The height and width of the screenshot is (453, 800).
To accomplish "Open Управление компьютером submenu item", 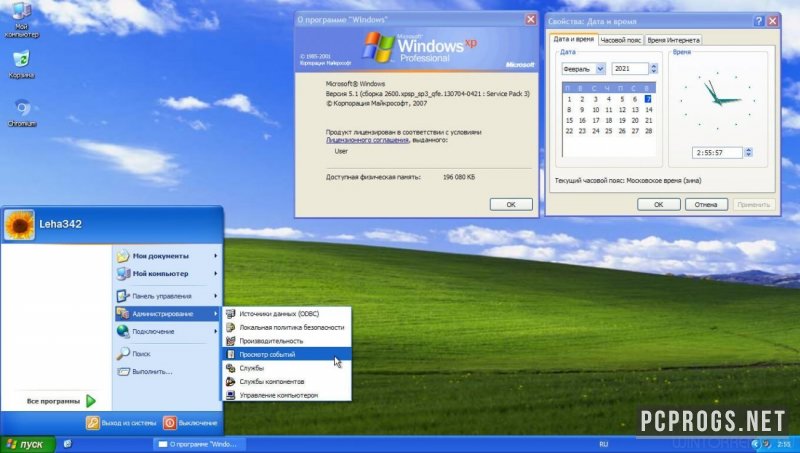I will point(287,395).
